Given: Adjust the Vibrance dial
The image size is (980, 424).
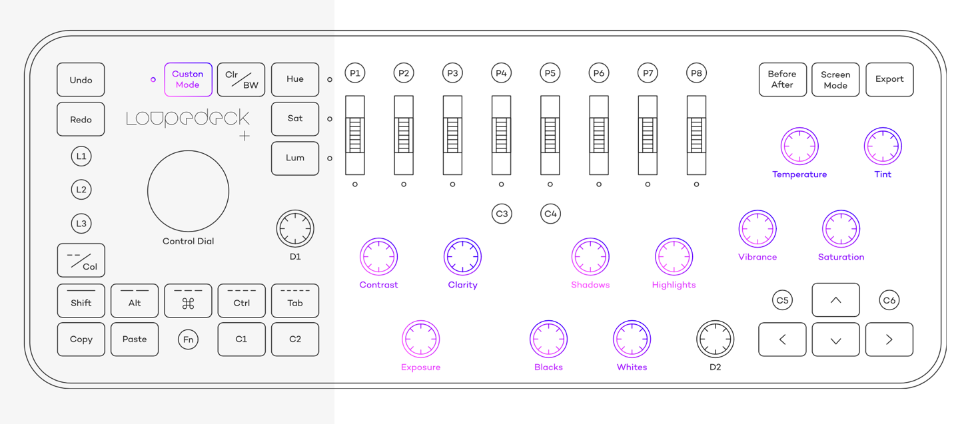Looking at the screenshot, I should [x=757, y=228].
